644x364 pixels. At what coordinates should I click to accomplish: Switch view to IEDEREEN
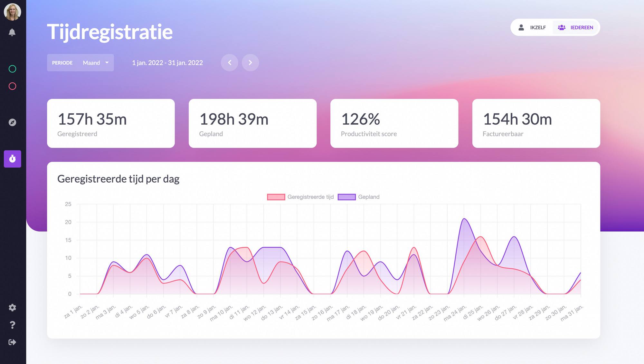click(575, 27)
